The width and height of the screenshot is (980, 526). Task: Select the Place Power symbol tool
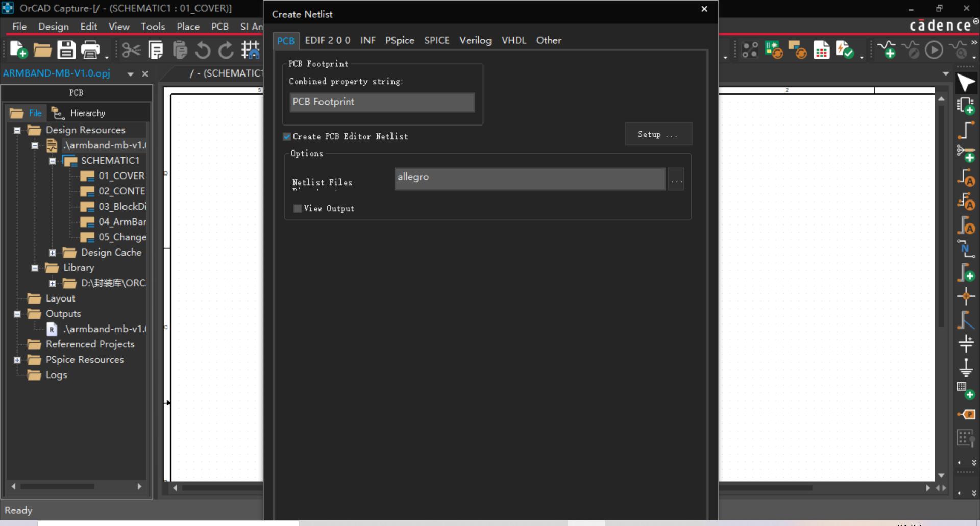[966, 343]
